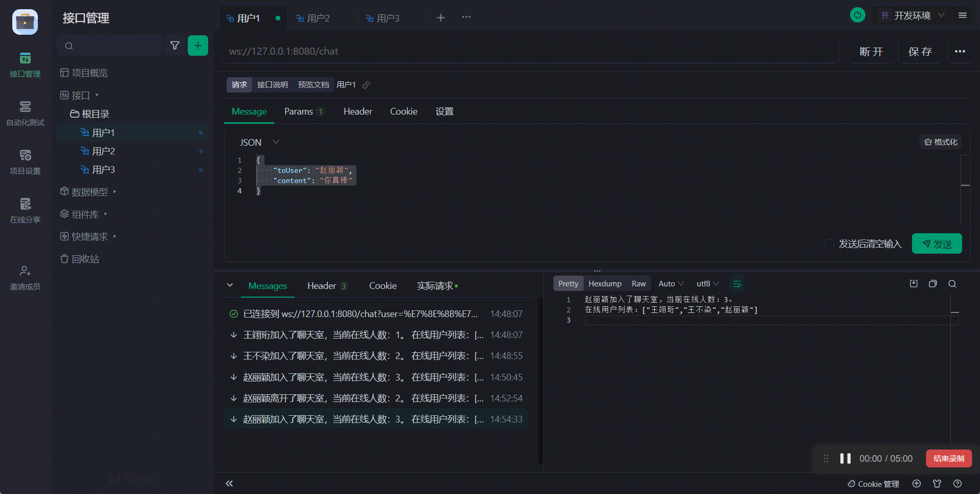This screenshot has width=980, height=494.
Task: Click the shirt theme icon in status bar
Action: pos(937,484)
